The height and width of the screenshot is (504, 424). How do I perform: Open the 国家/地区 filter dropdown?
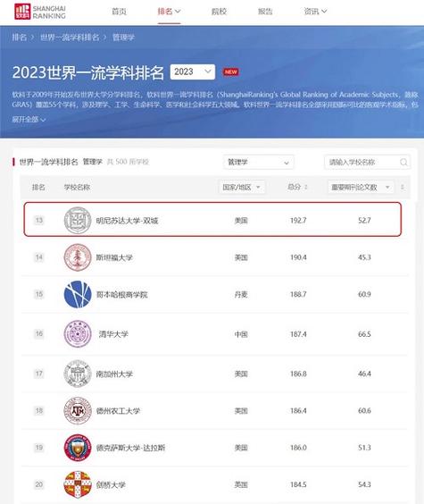(x=241, y=188)
